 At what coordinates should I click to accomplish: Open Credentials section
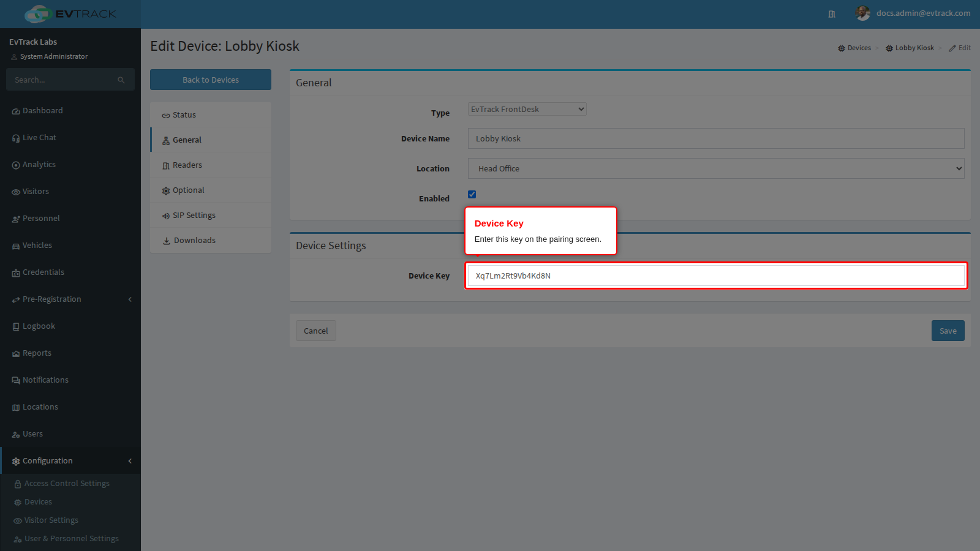pyautogui.click(x=70, y=272)
